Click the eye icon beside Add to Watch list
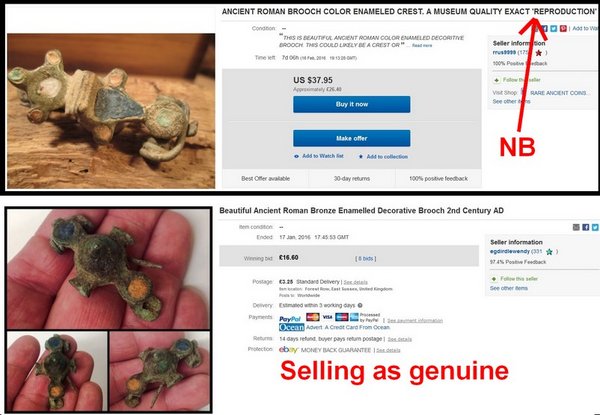This screenshot has width=600, height=415. click(296, 156)
